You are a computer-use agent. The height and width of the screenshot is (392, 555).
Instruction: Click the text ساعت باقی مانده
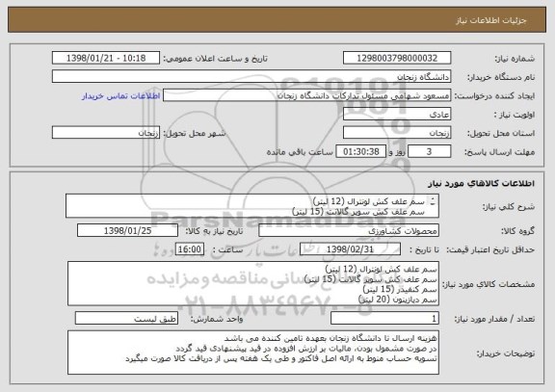click(x=300, y=152)
